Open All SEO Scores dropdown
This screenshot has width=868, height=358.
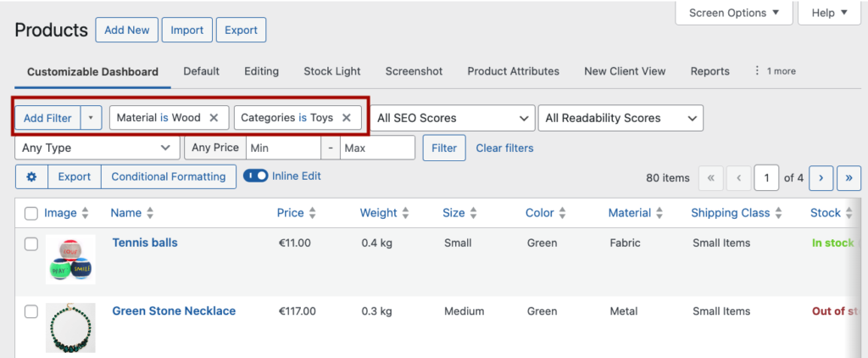453,118
